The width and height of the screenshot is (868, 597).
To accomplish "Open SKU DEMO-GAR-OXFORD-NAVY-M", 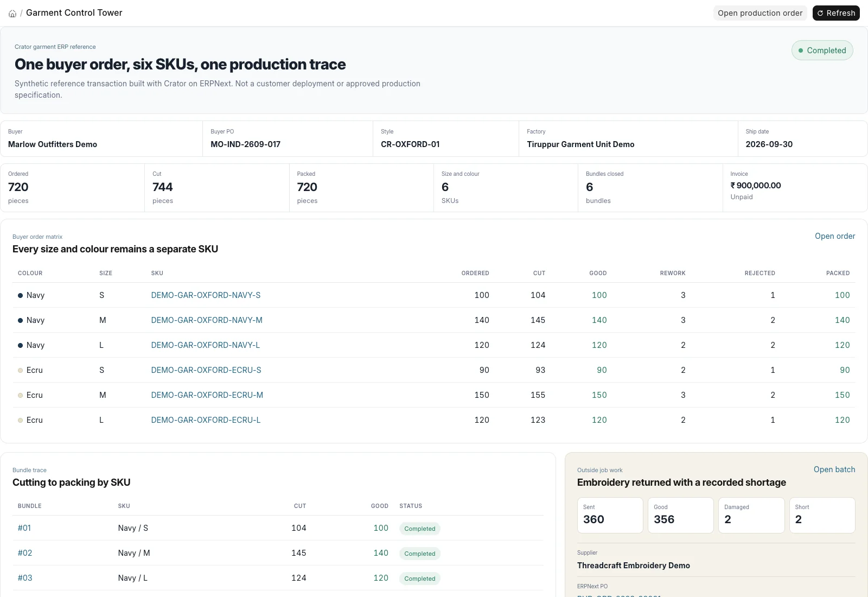I will click(207, 320).
